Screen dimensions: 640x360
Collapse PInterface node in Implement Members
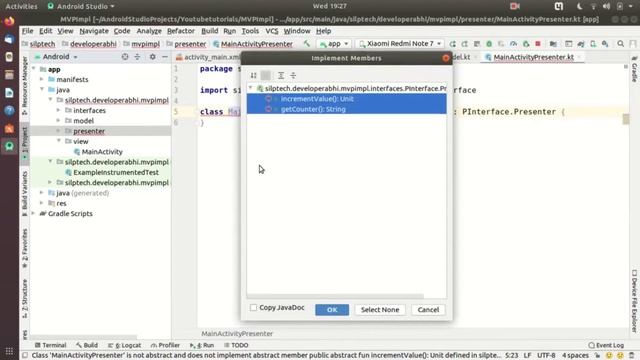click(x=251, y=88)
